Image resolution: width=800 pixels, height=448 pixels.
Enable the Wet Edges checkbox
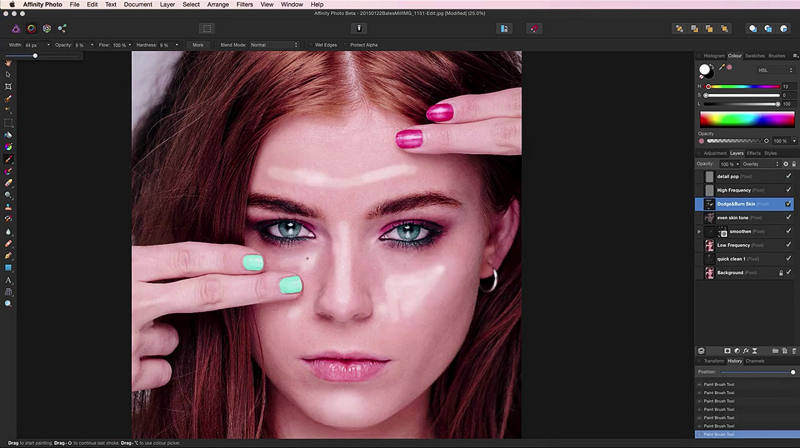click(311, 45)
